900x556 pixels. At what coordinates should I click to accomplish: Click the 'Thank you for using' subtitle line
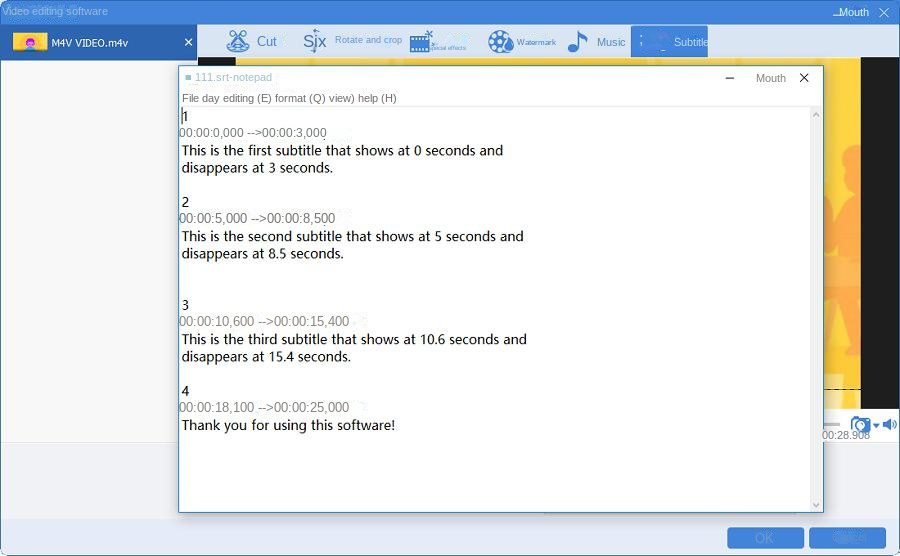pos(288,425)
